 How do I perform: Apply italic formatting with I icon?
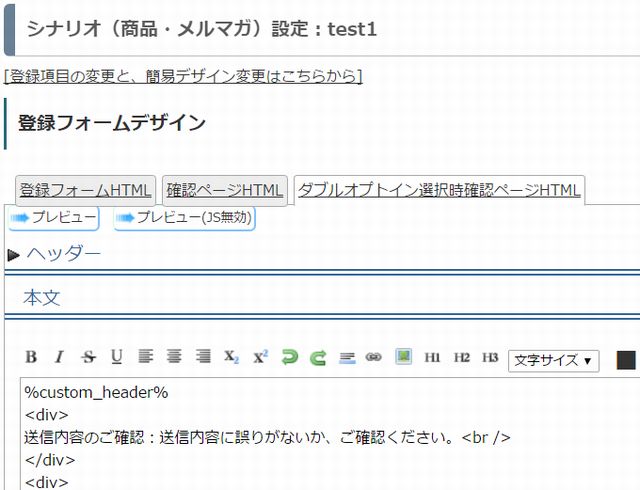(60, 357)
